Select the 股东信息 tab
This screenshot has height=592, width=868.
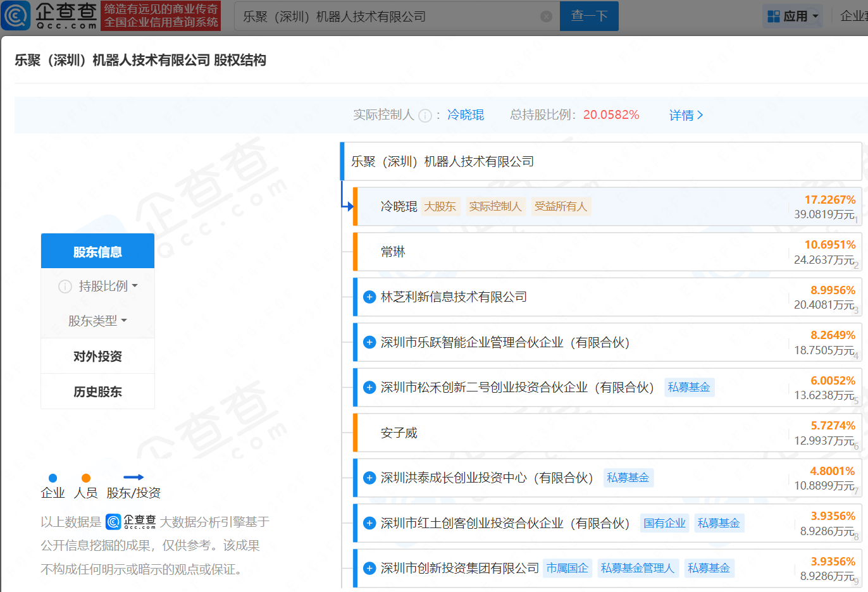[97, 251]
